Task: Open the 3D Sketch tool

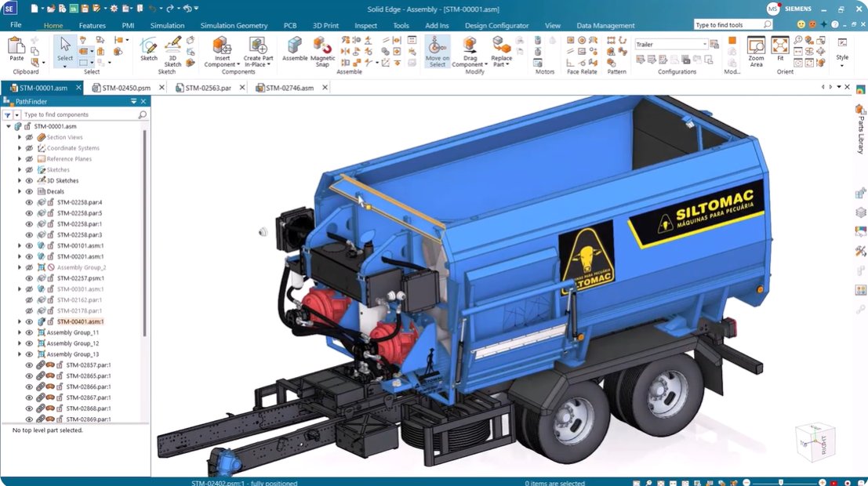Action: 173,51
